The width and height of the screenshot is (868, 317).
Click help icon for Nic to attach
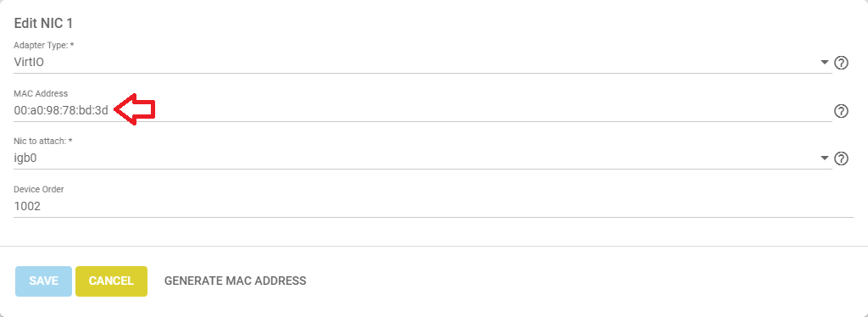coord(841,158)
